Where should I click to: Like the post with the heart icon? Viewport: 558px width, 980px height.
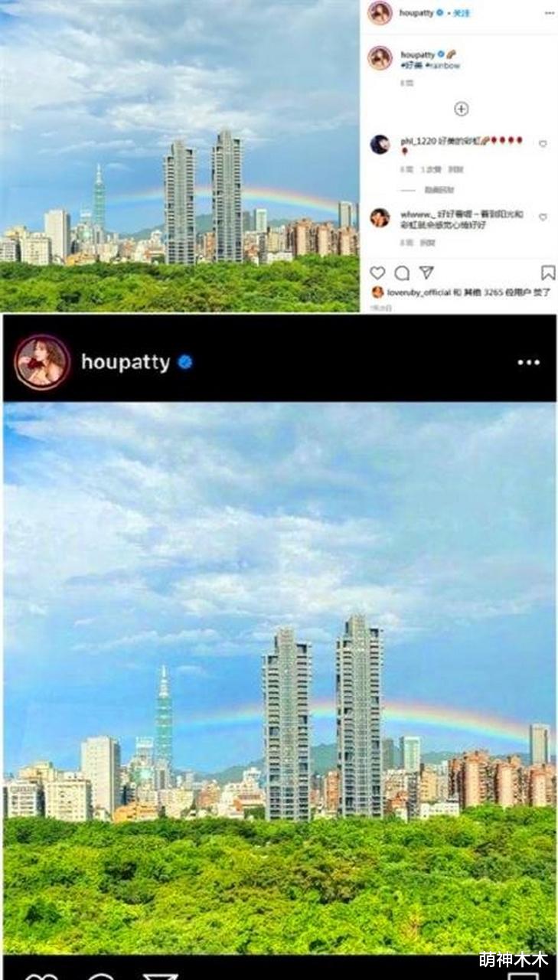(x=377, y=273)
